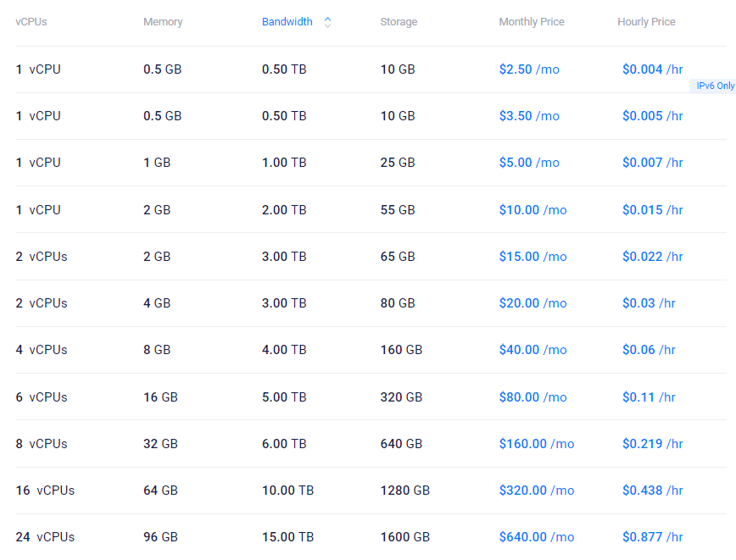The width and height of the screenshot is (736, 560).
Task: Click the Bandwidth sort arrow icon
Action: click(327, 22)
